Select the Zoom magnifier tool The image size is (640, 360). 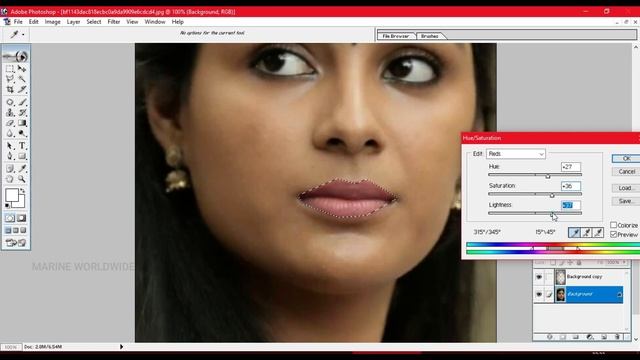(x=22, y=179)
